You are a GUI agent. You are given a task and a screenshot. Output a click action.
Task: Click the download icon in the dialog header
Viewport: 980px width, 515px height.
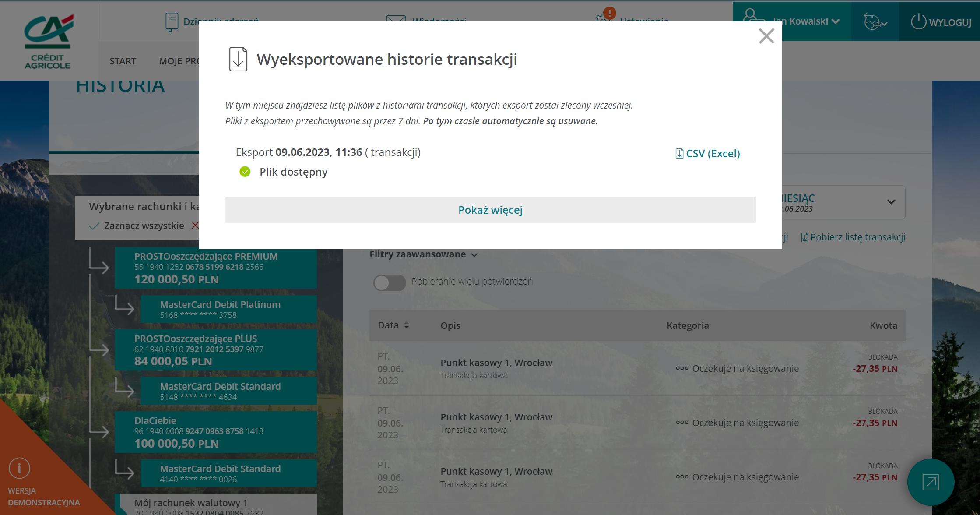(238, 59)
